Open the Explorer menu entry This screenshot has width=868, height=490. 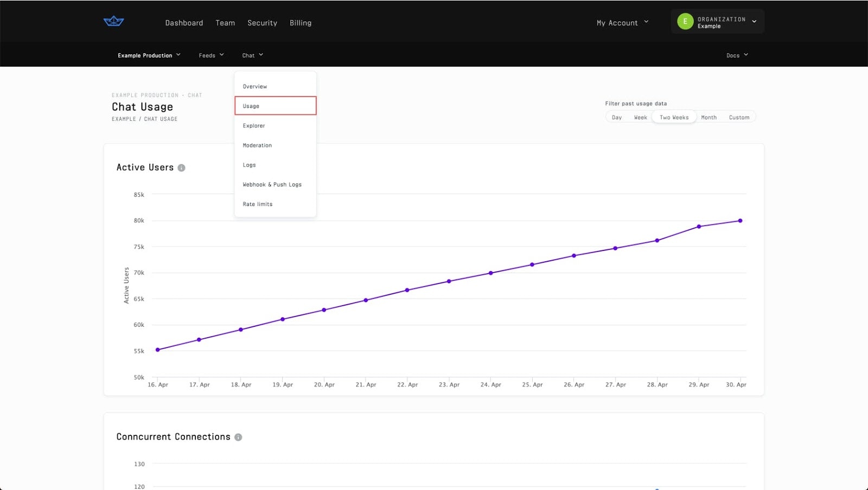253,125
